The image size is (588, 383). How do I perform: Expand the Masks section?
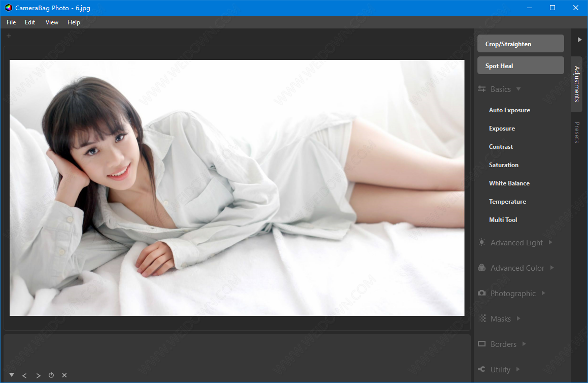pos(518,319)
